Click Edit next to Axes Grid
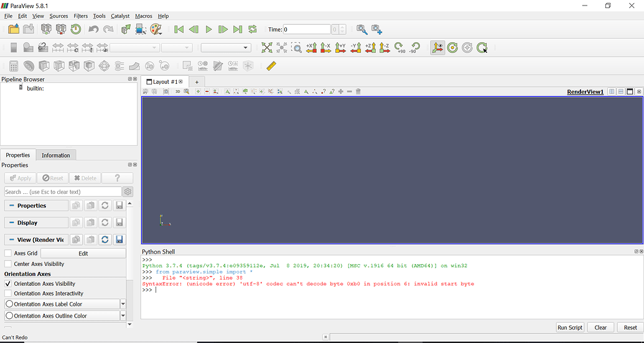 [x=83, y=254]
